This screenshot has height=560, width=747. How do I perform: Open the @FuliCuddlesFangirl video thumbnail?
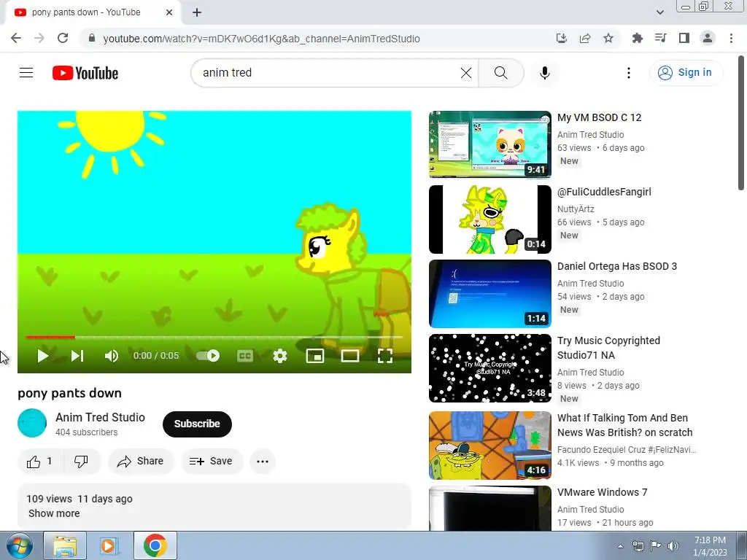pos(489,219)
